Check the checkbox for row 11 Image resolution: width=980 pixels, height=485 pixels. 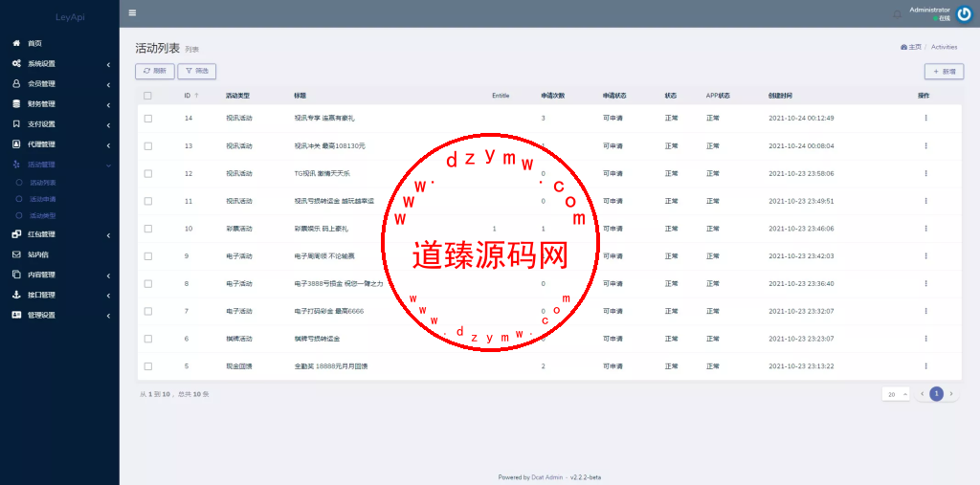[148, 201]
